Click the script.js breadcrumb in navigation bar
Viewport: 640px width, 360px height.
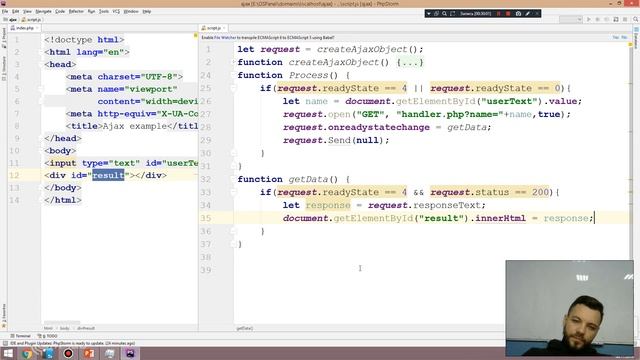point(32,19)
